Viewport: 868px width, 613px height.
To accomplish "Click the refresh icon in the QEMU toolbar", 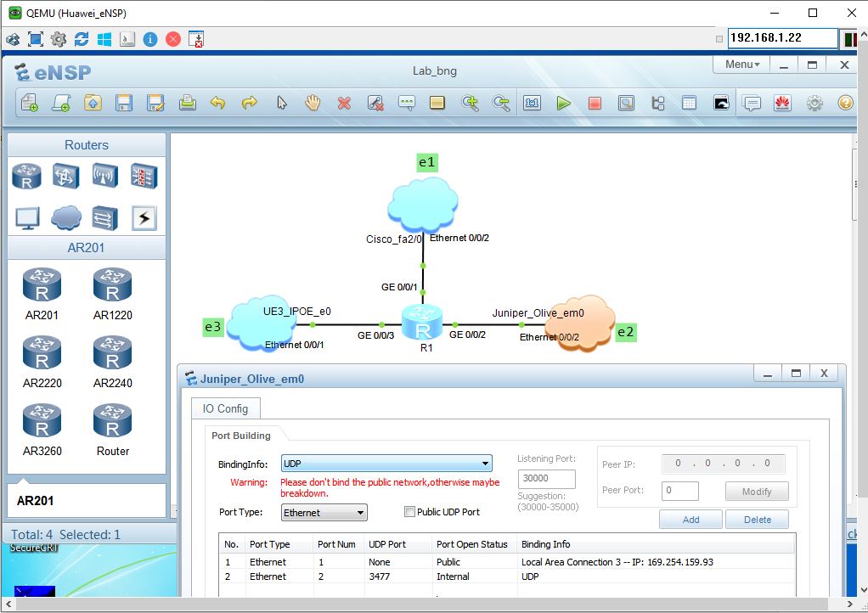I will [81, 38].
